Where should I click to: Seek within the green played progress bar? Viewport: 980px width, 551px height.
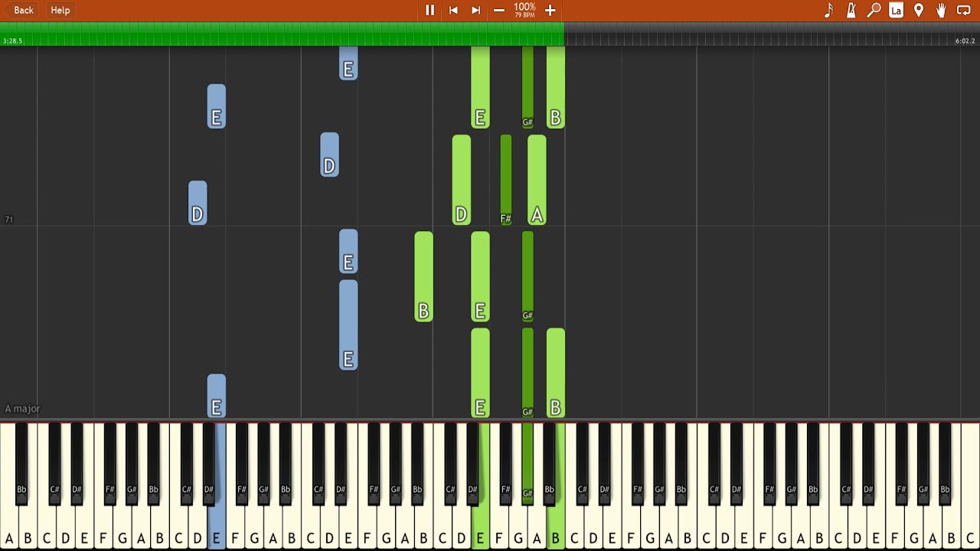click(282, 34)
